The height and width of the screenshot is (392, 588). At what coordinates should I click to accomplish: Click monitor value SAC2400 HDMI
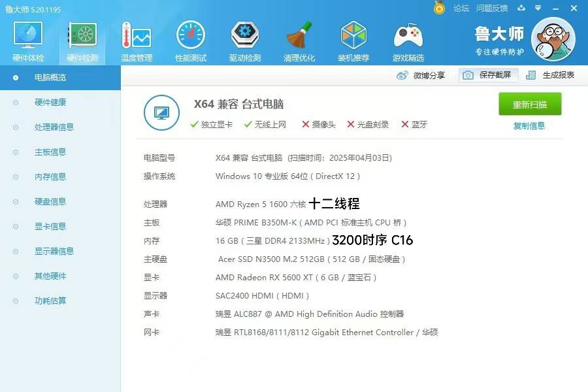coord(262,296)
